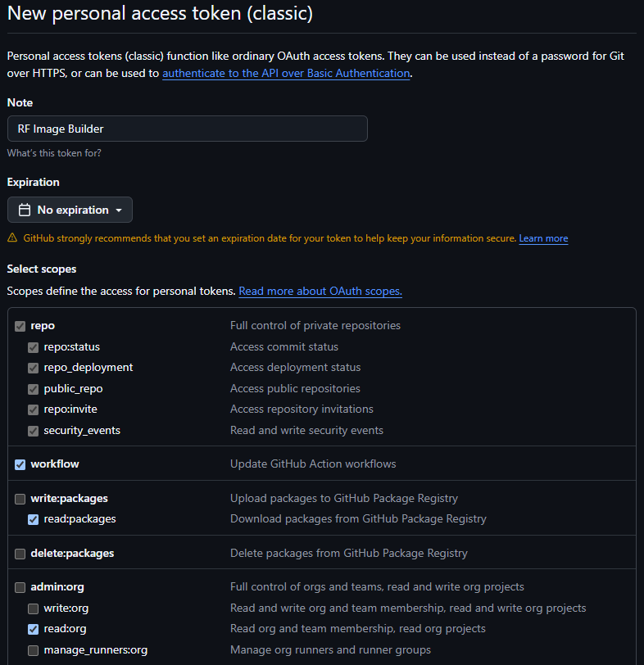Click the Learn more link
The width and height of the screenshot is (644, 665).
click(x=543, y=238)
